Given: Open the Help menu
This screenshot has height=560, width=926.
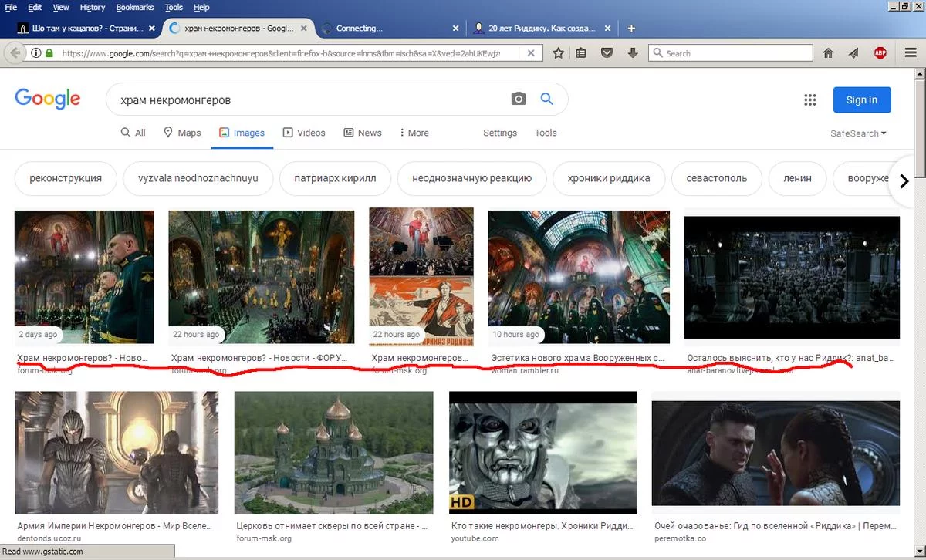Looking at the screenshot, I should [201, 7].
